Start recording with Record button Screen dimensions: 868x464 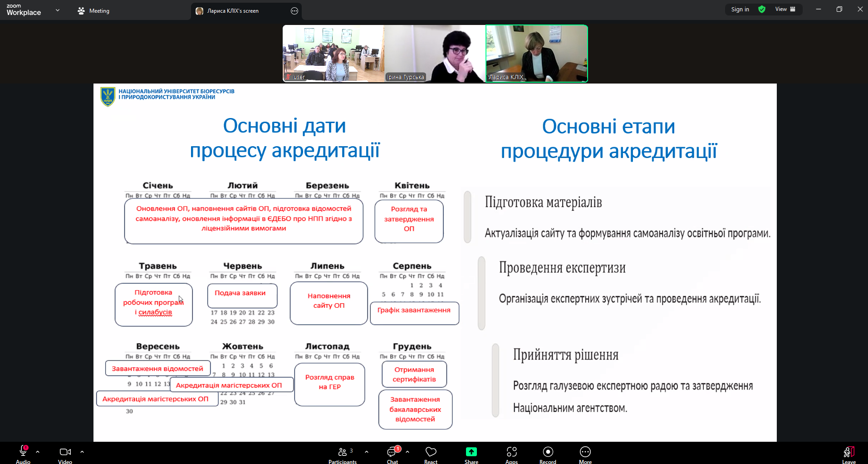click(x=548, y=452)
